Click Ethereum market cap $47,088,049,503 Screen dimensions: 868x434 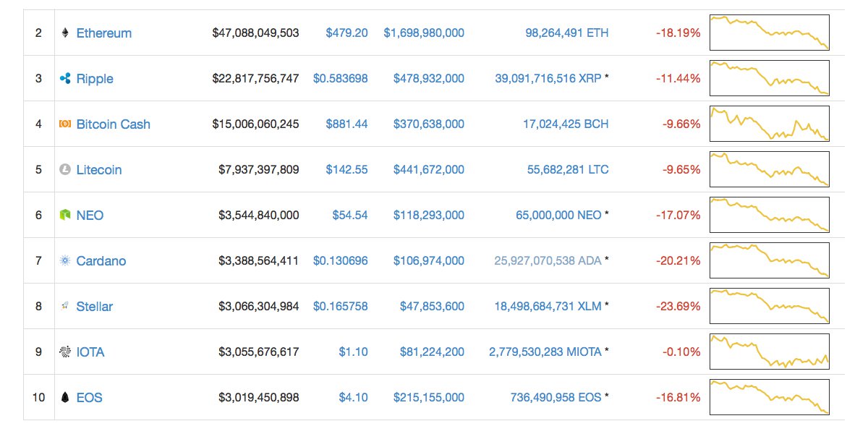coord(255,33)
